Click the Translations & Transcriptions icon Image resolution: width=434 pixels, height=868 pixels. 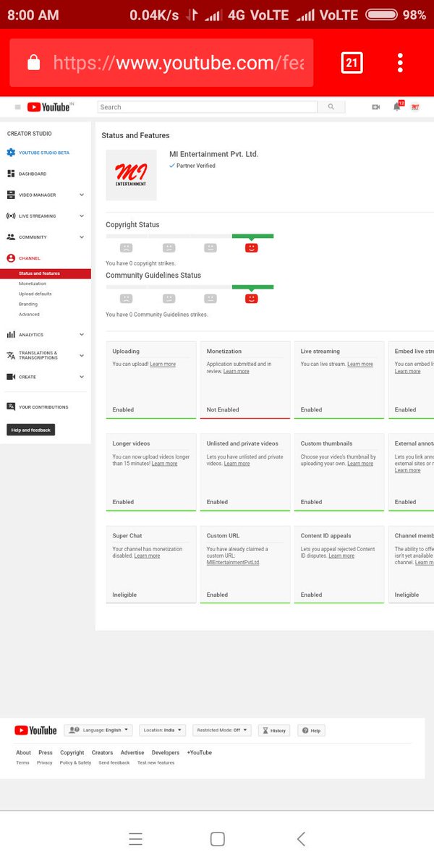(x=11, y=355)
